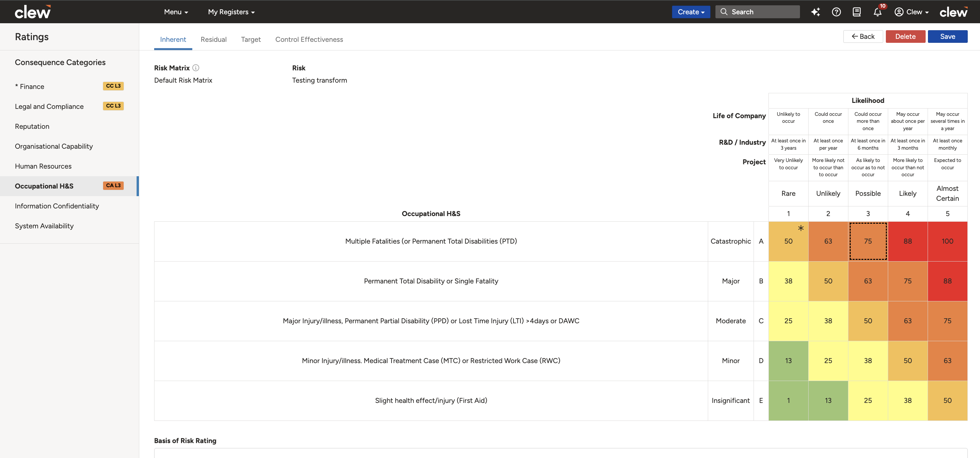Expand the My Registers dropdown
The image size is (980, 458).
[231, 12]
